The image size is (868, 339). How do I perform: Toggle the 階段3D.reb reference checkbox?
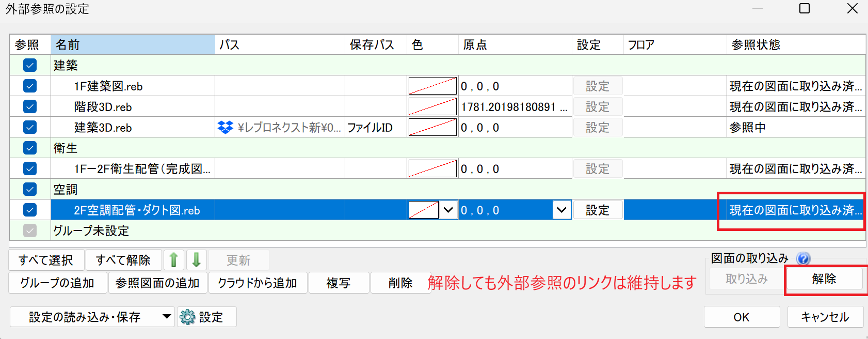30,106
